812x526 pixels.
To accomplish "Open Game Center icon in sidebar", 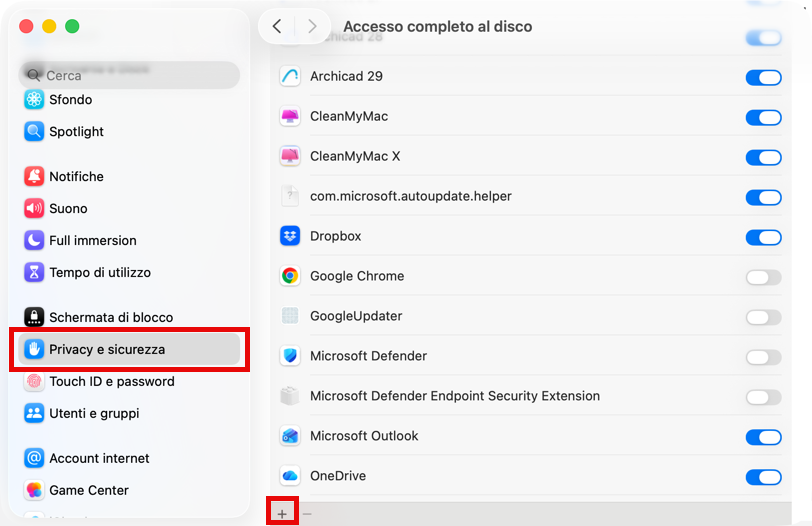I will click(x=35, y=490).
